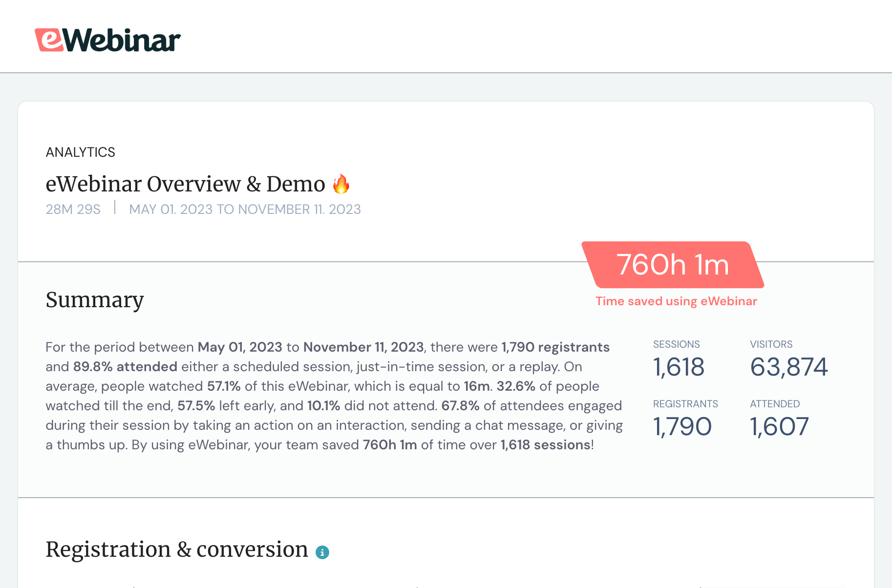
Task: Click the eWebinar logo
Action: tap(107, 40)
